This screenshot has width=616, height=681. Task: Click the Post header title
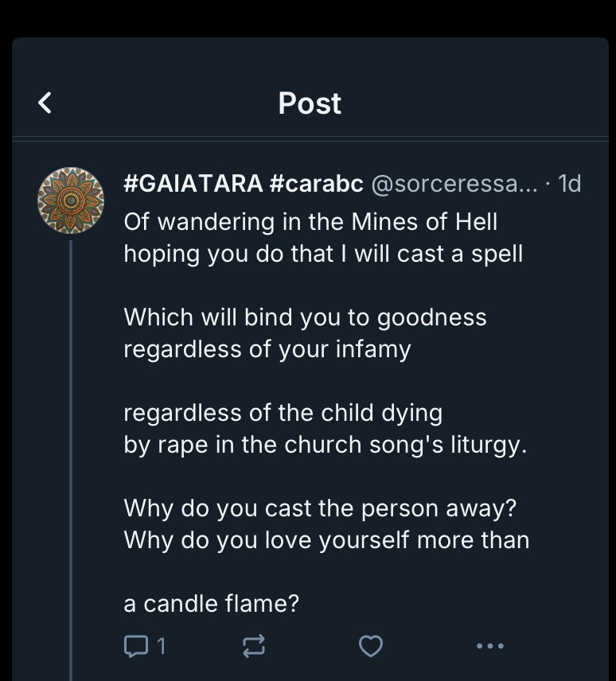click(310, 103)
